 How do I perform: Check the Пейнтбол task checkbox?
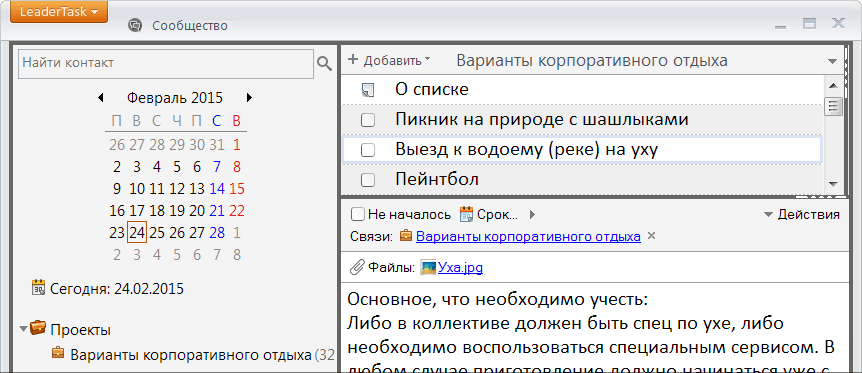pos(368,179)
